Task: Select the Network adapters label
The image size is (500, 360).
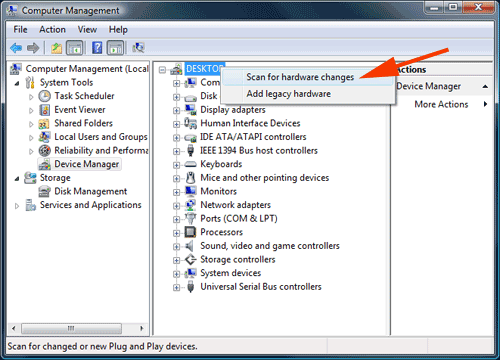Action: (235, 205)
